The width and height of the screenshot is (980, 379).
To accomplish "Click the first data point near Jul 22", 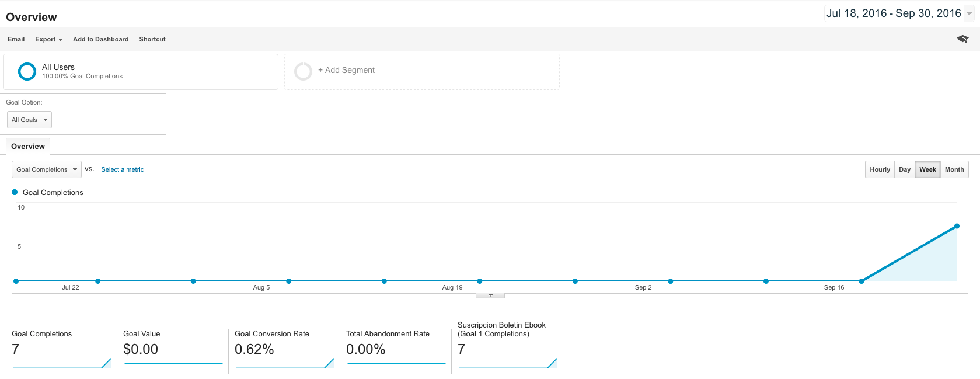I will pyautogui.click(x=16, y=281).
